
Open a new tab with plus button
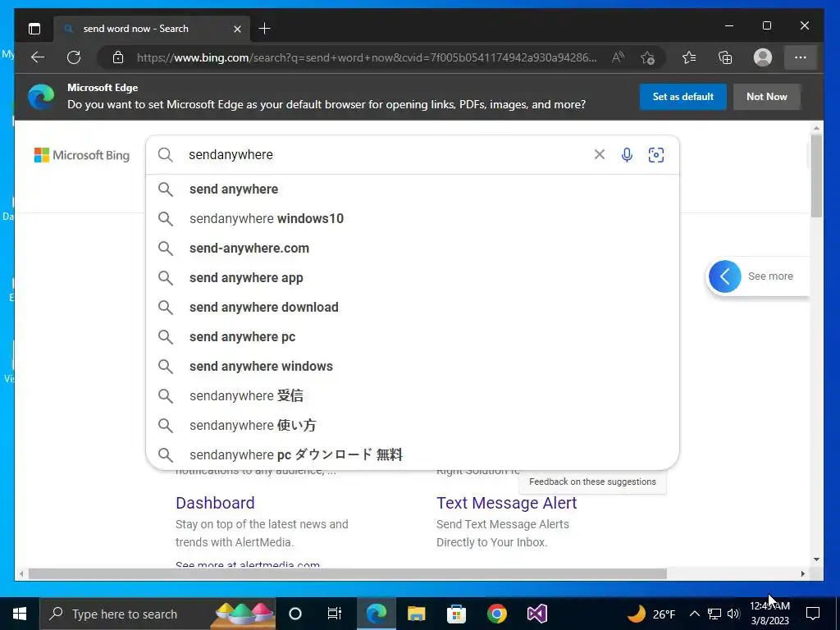point(264,29)
